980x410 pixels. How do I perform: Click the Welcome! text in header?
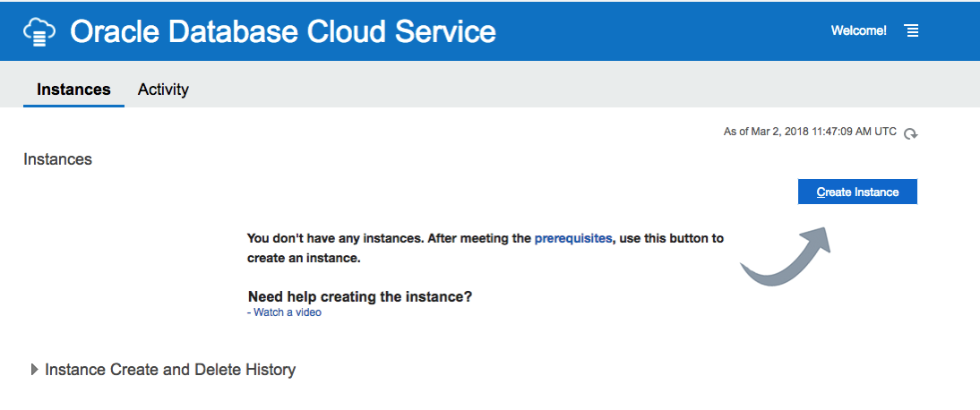coord(859,30)
